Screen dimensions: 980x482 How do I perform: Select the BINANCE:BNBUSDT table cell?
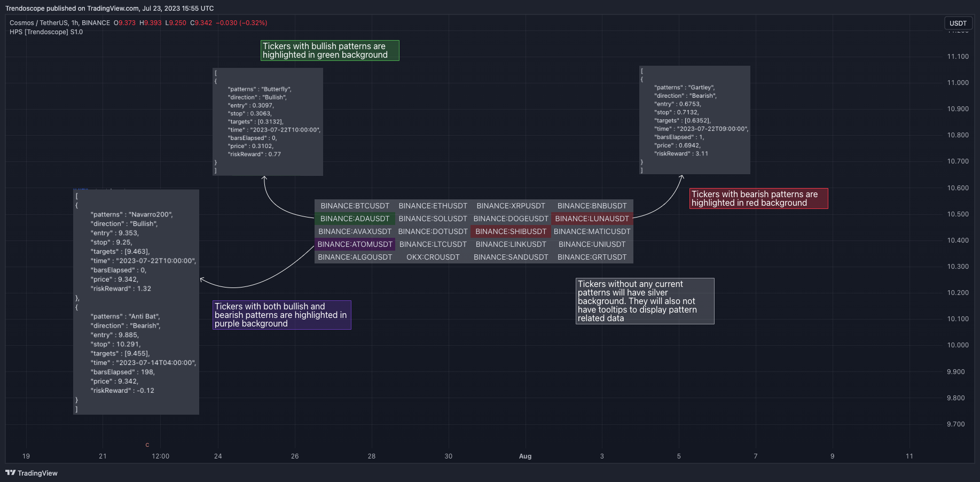(x=592, y=206)
